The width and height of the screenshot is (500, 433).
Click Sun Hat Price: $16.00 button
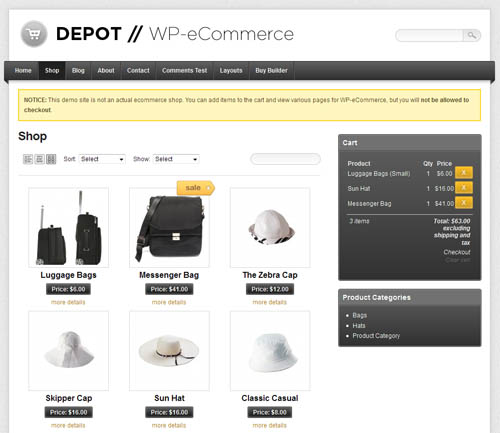pos(169,412)
